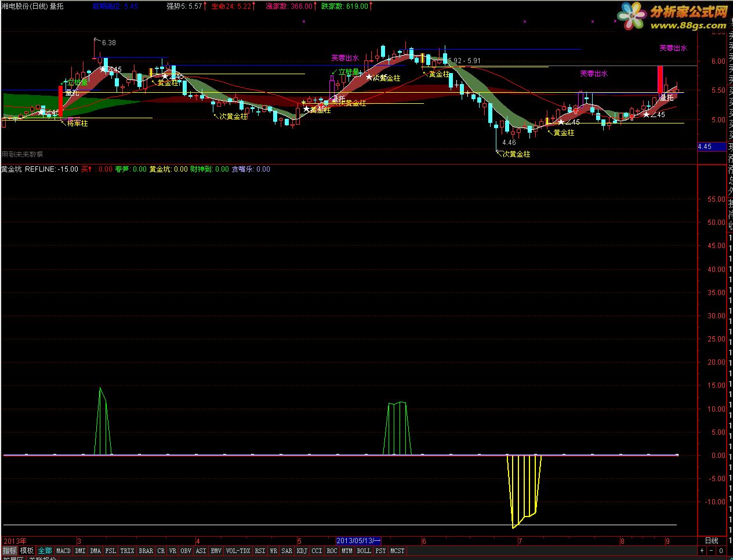Open the 分析家公式网 site logo

pos(673,16)
